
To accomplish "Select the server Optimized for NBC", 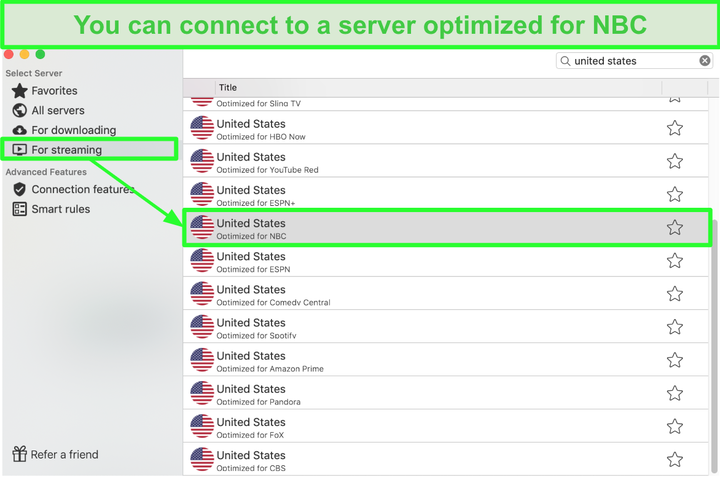I will 447,228.
